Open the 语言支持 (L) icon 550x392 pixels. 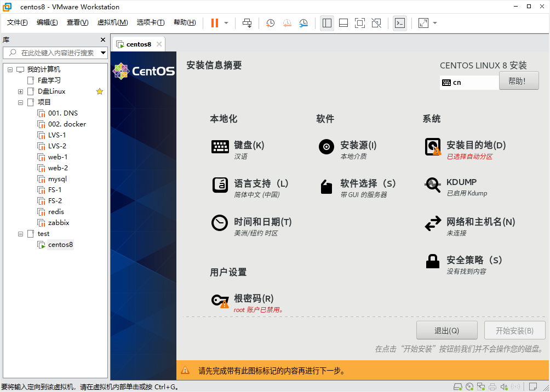(220, 185)
